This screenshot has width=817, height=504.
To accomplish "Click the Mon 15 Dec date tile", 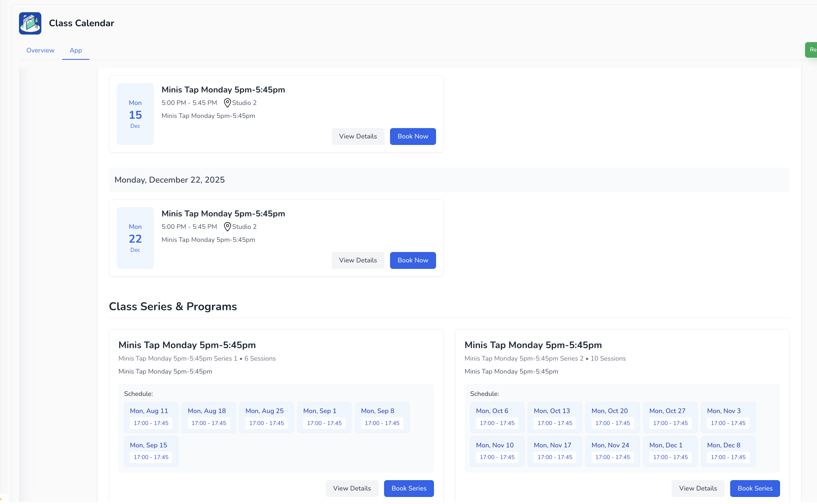I will pos(135,114).
